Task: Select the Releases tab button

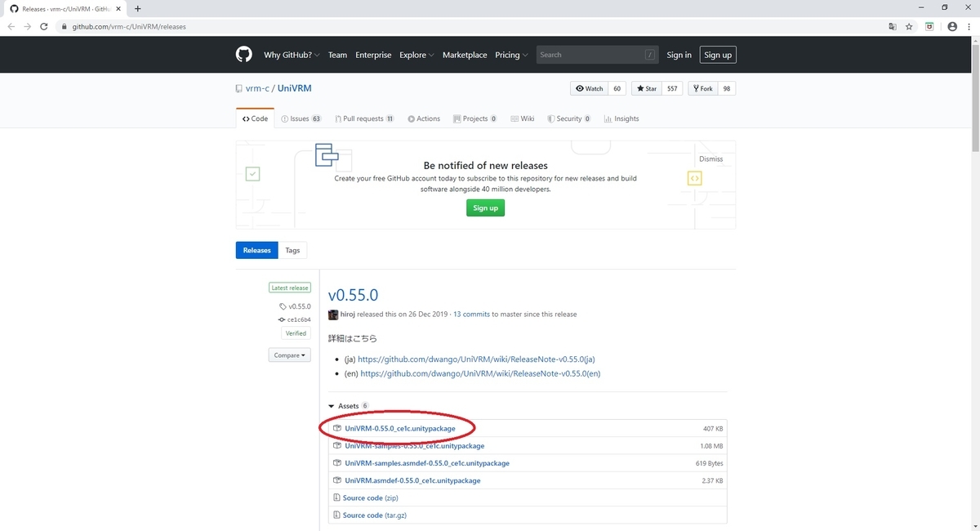Action: 256,250
